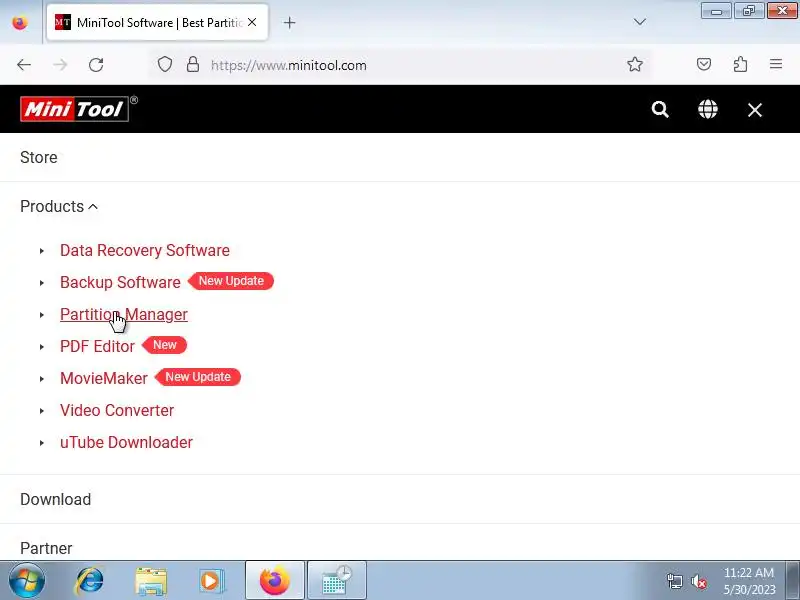Screen dimensions: 800x600
Task: Go back to the previous page
Action: click(x=24, y=65)
